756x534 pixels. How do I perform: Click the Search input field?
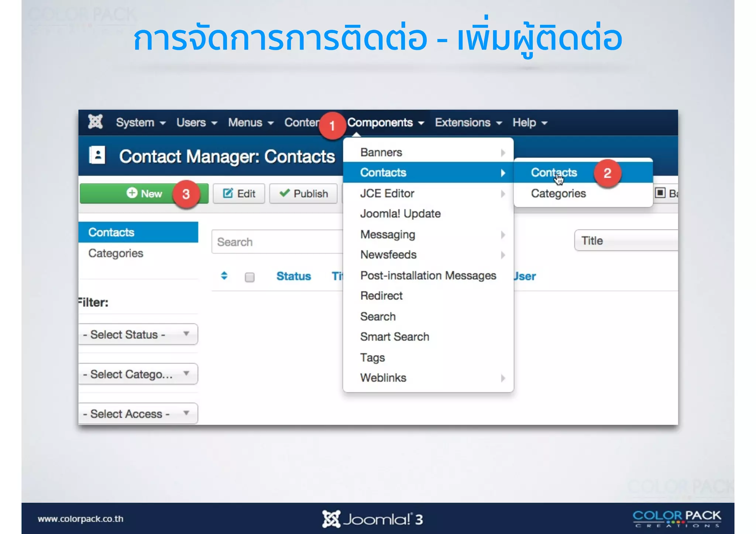pyautogui.click(x=278, y=242)
